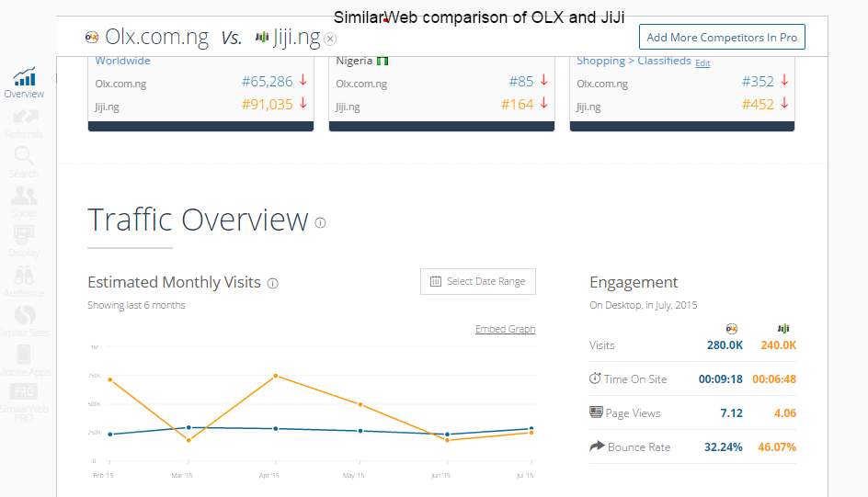Click Add More Competitors In Pro button

722,37
